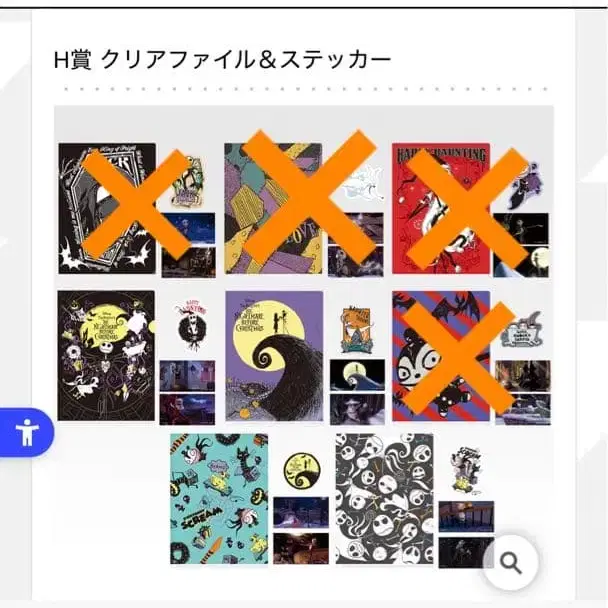Click the blue accessibility person icon
The image size is (608, 608).
point(27,432)
